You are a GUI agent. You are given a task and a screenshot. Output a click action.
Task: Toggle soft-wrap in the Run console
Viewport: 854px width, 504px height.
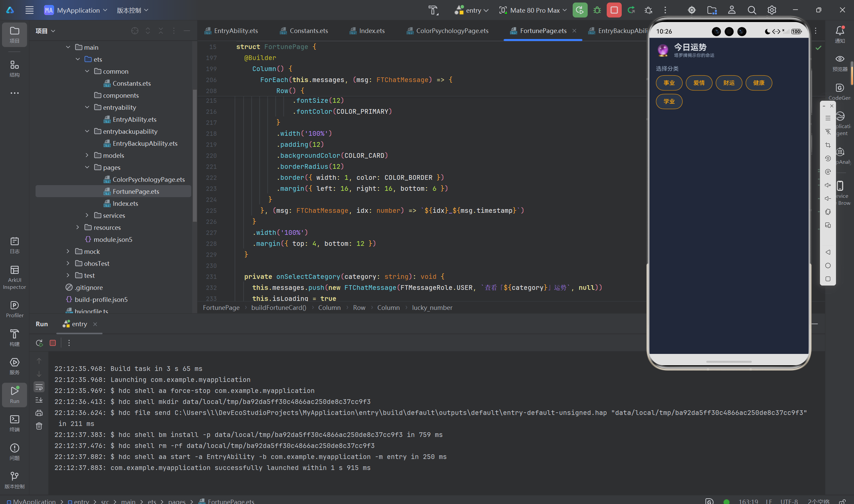point(39,387)
